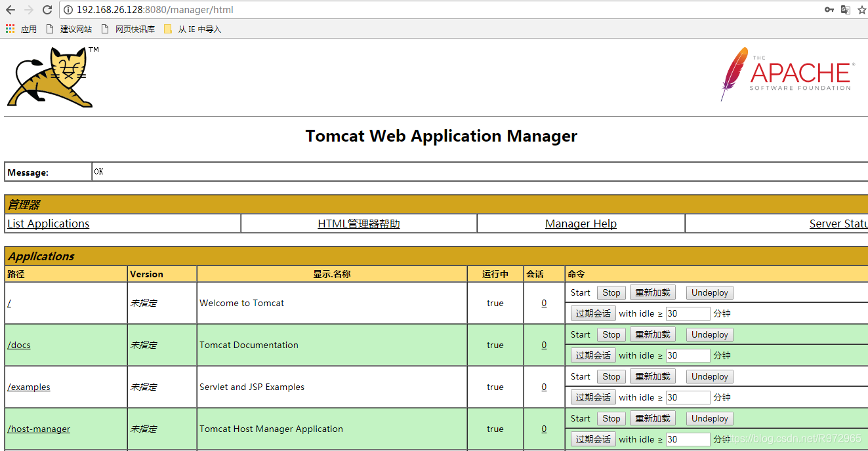Open the Server Status link
The height and width of the screenshot is (451, 868).
point(838,224)
